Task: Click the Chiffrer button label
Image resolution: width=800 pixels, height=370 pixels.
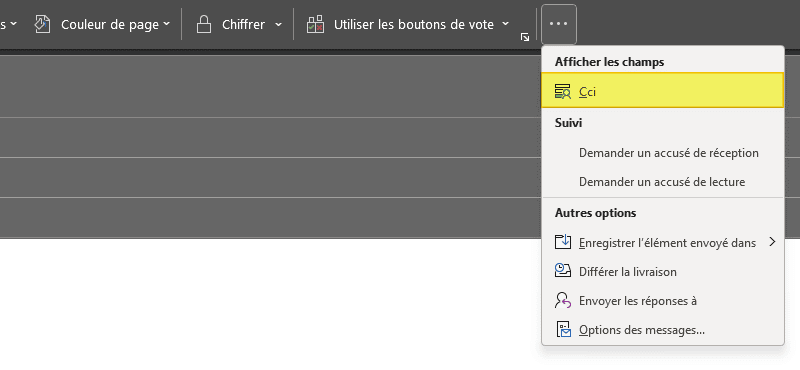Action: click(x=243, y=24)
